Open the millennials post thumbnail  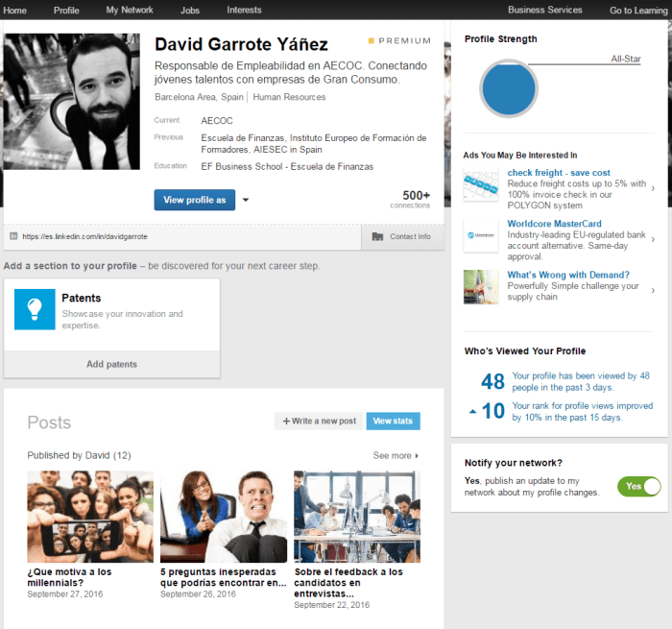pos(90,517)
